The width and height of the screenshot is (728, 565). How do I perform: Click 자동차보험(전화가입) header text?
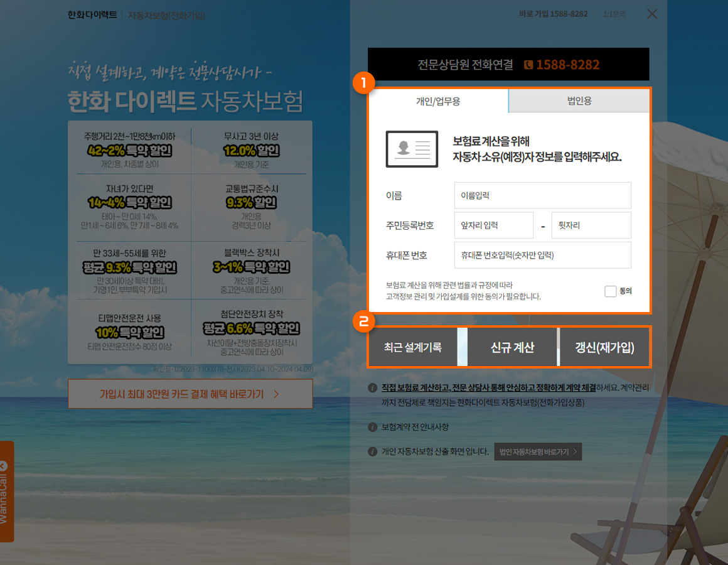click(x=166, y=15)
